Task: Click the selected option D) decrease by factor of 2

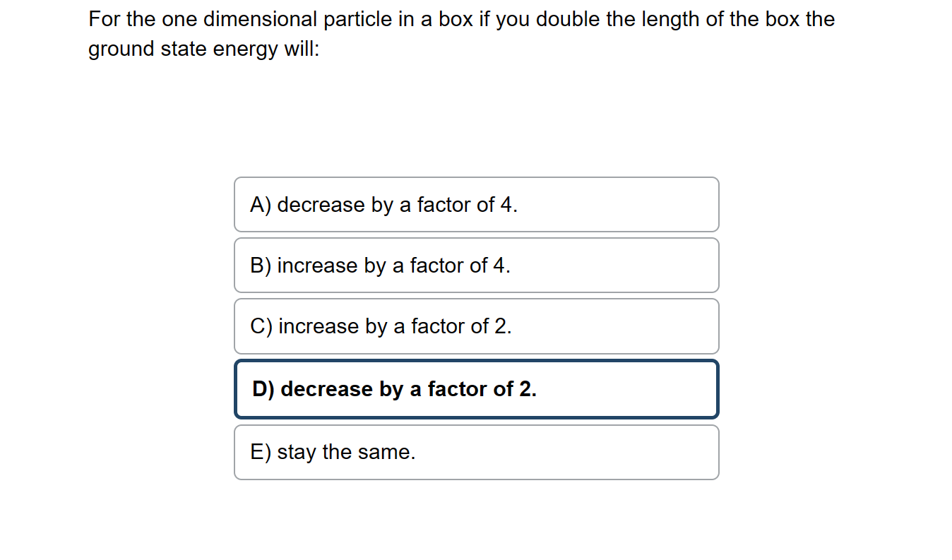Action: tap(476, 389)
